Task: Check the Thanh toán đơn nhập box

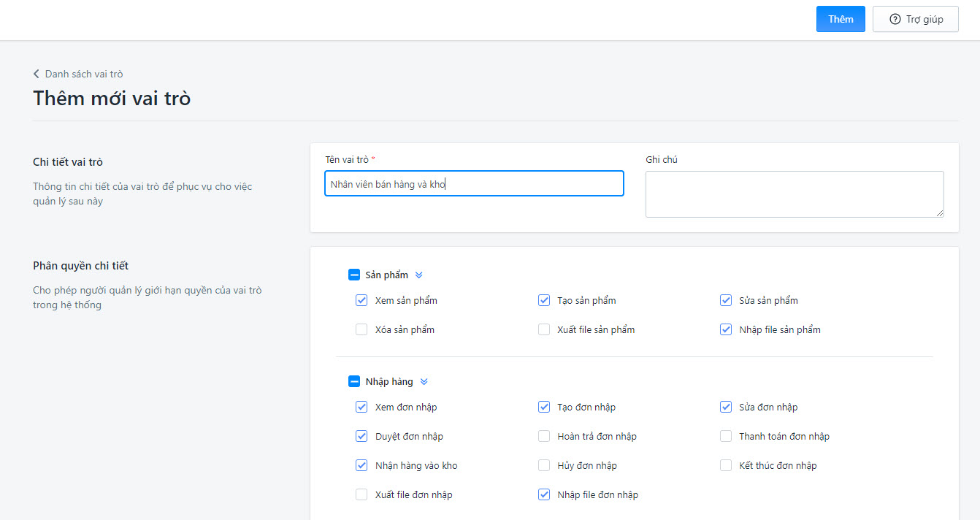Action: (726, 436)
